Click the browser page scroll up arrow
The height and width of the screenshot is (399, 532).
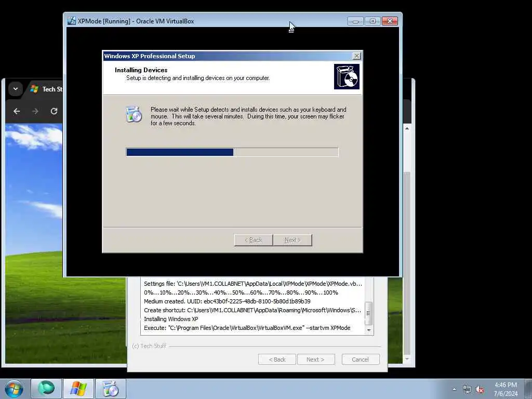(407, 129)
